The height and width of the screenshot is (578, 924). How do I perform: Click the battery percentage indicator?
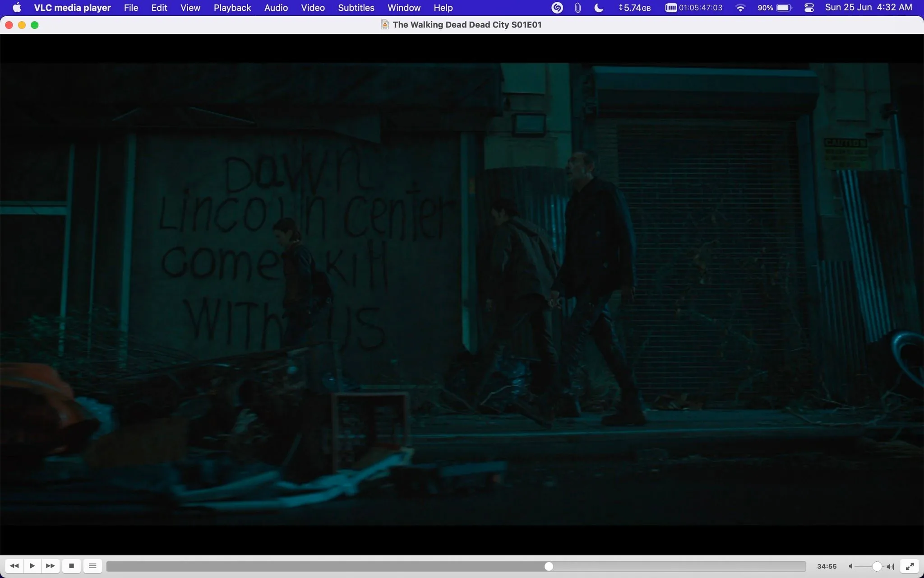(x=765, y=7)
